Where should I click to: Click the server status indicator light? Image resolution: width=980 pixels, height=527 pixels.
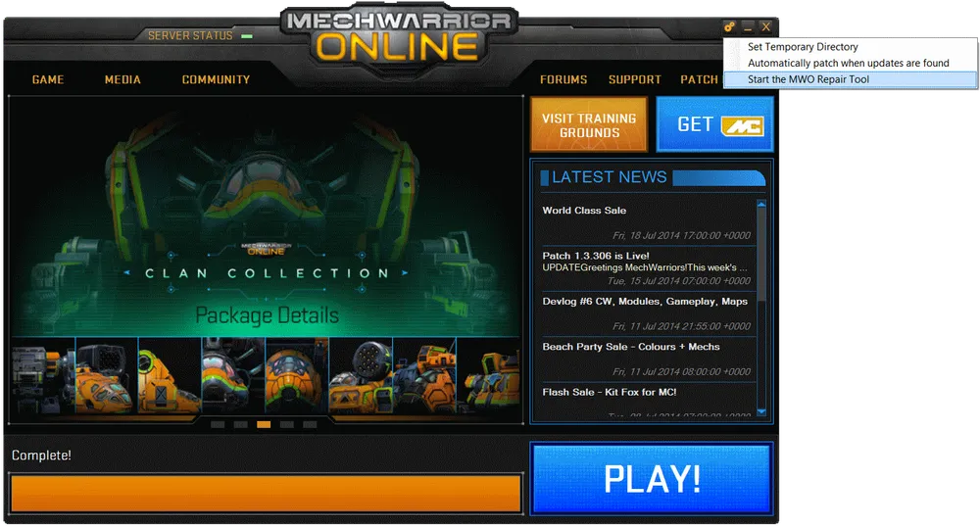click(247, 36)
